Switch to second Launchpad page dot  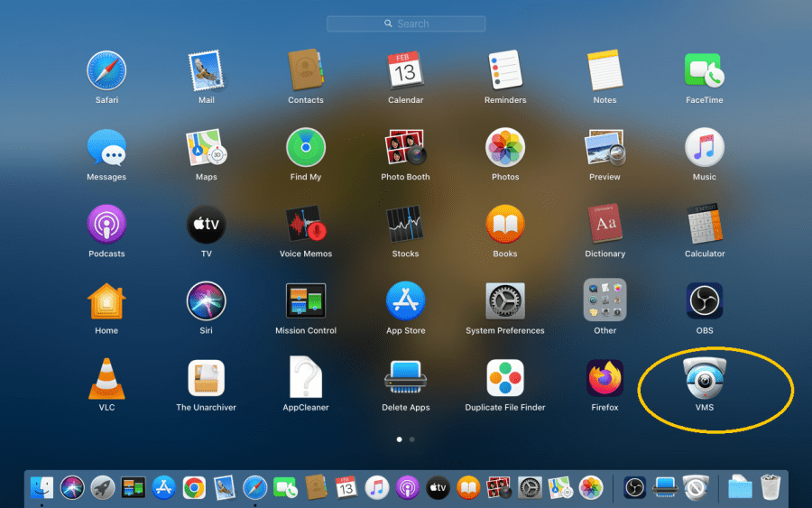coord(412,439)
